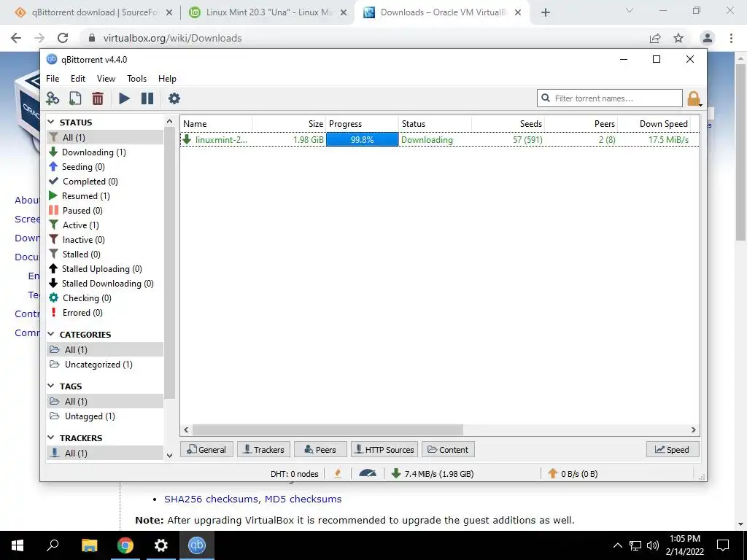The height and width of the screenshot is (560, 747).
Task: Click the search magnifier in filter box
Action: (x=546, y=98)
